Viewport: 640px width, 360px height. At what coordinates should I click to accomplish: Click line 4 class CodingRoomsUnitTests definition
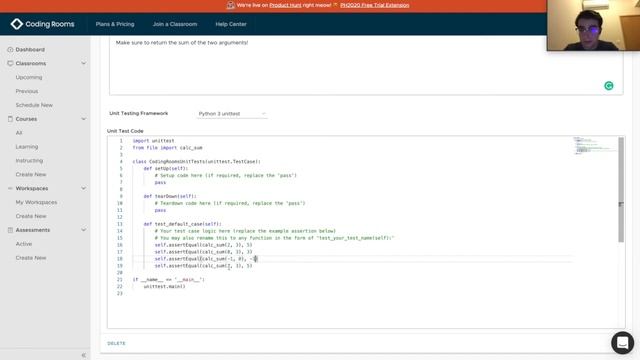pos(196,161)
